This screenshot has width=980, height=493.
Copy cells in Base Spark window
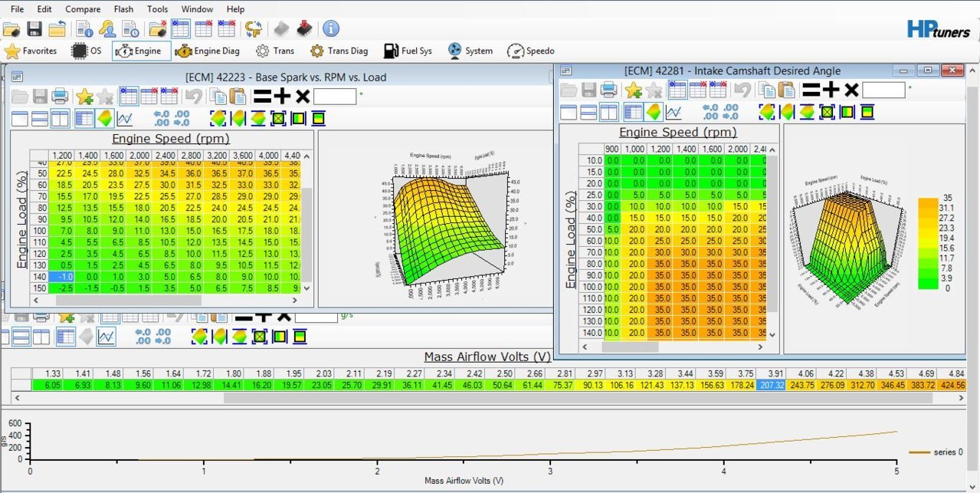click(218, 97)
